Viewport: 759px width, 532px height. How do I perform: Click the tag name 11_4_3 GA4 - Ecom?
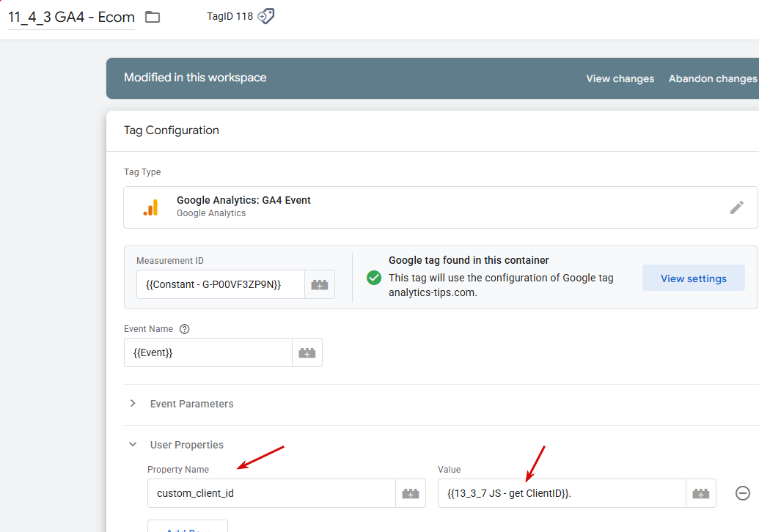(x=71, y=18)
